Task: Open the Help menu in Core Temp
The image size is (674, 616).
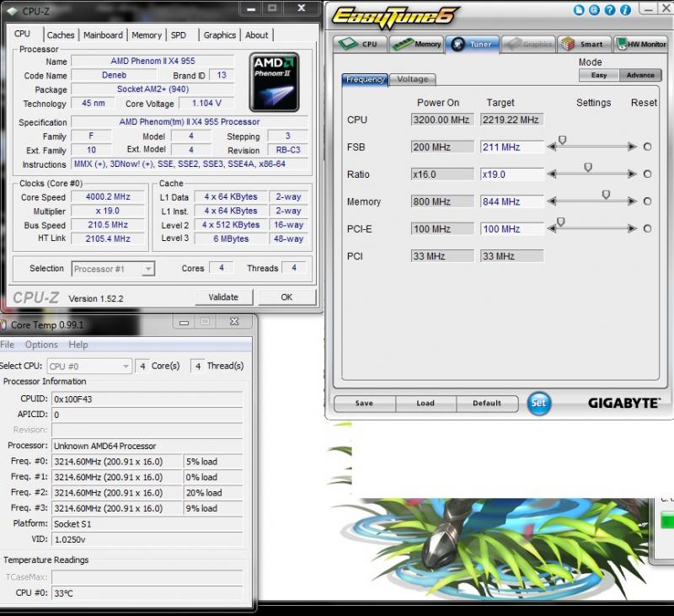Action: [78, 345]
